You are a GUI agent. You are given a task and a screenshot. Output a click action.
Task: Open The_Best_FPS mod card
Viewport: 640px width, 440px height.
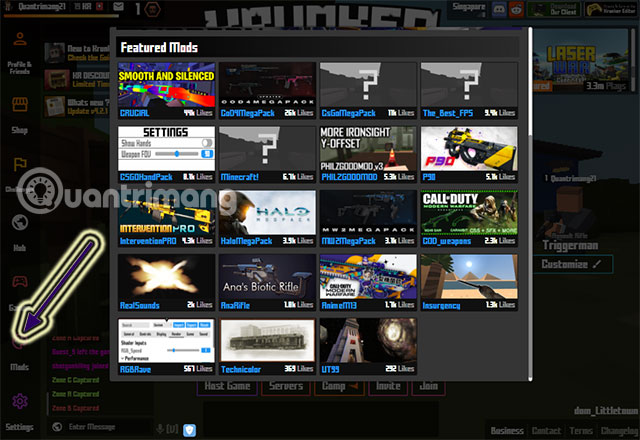click(469, 91)
